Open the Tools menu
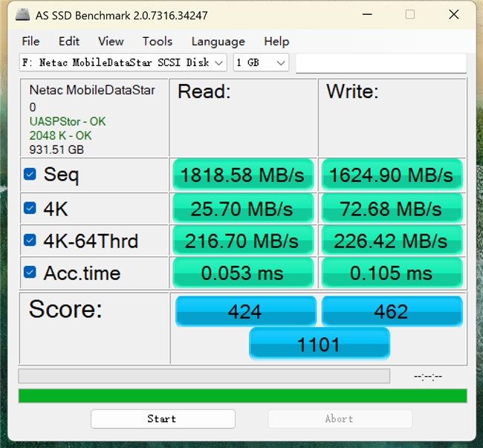 (157, 41)
